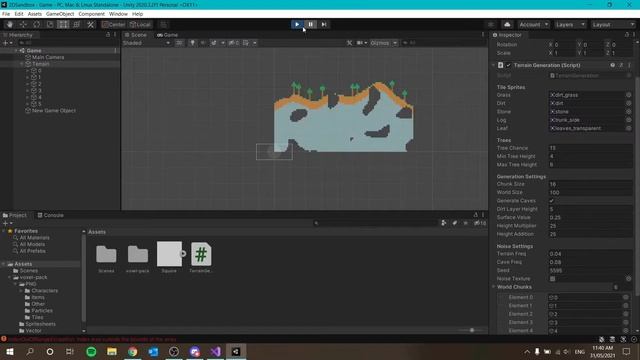Select the Scale tool in toolbar

pyautogui.click(x=50, y=24)
